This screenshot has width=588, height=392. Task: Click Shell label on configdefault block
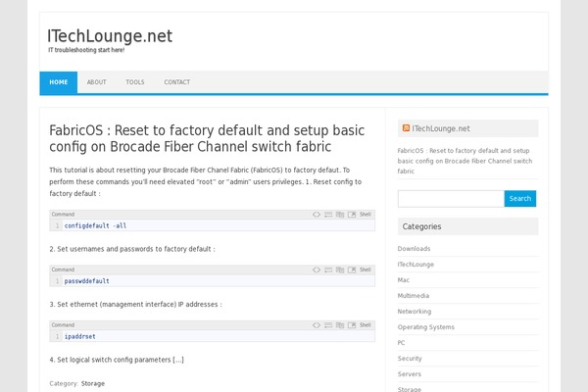tap(366, 215)
